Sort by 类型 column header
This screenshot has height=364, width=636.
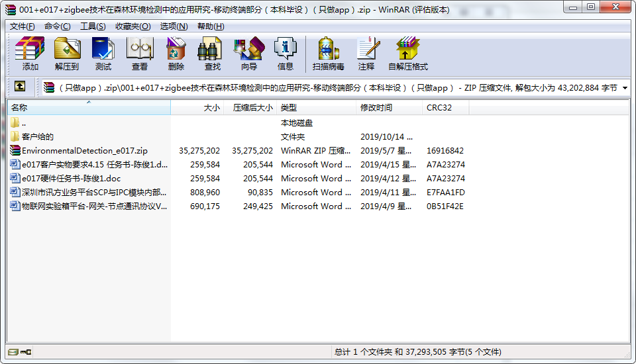point(317,107)
